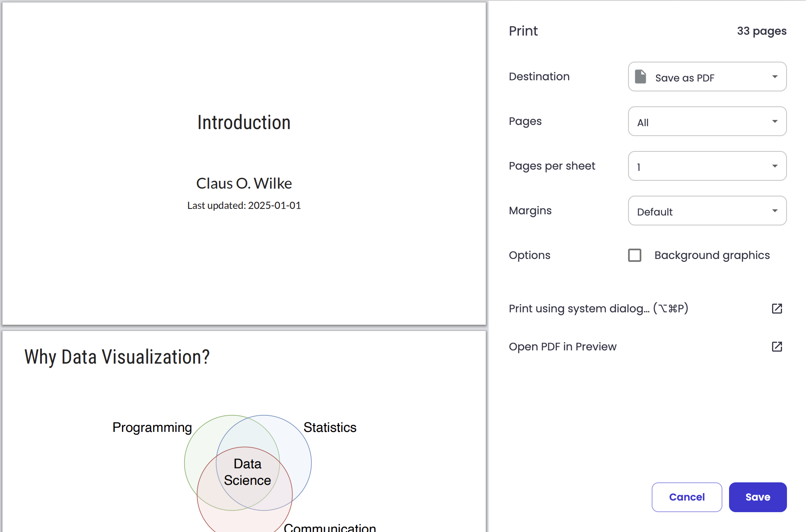This screenshot has height=532, width=806.
Task: Click the Introduction title slide preview
Action: [244, 164]
